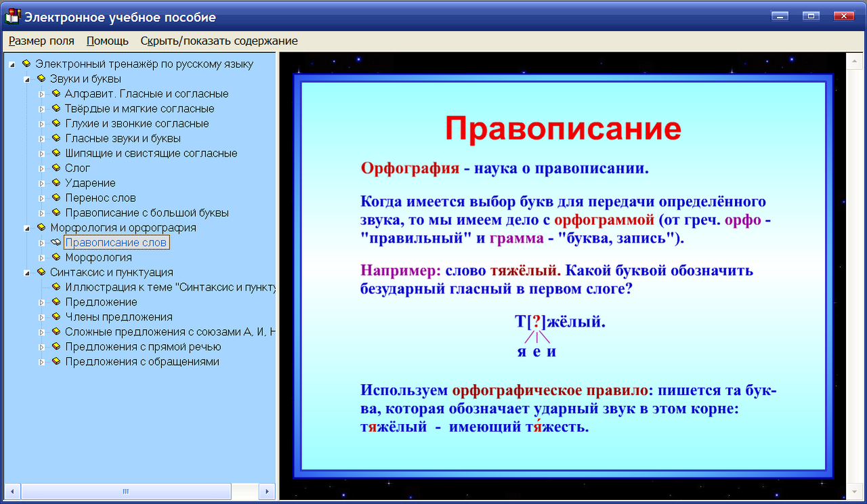Open Предложения с прямой речью topic
867x504 pixels.
(x=144, y=346)
